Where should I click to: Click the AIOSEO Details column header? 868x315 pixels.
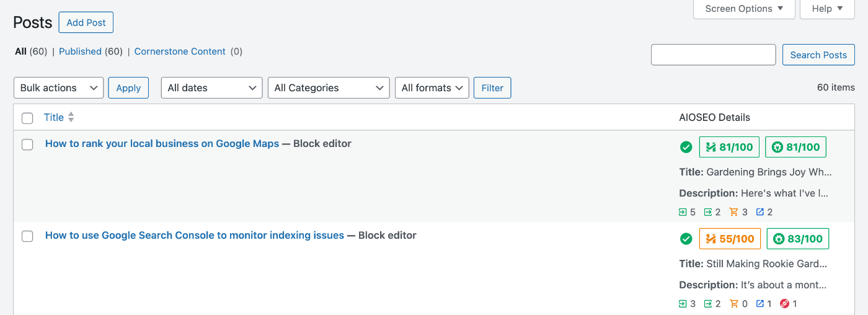pos(715,117)
